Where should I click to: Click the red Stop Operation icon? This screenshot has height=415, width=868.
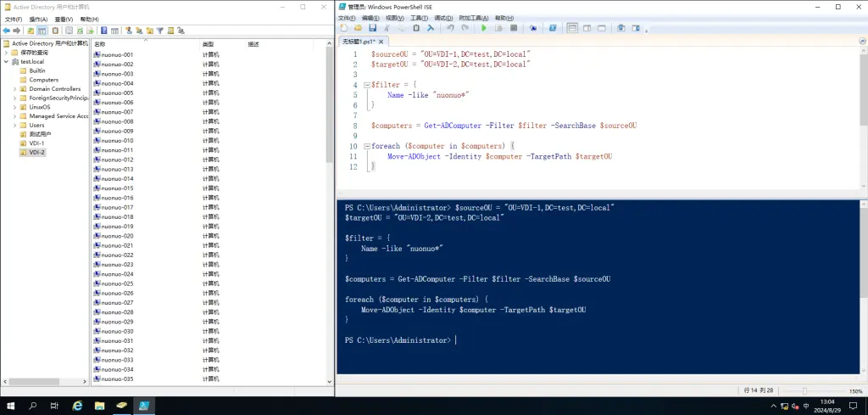[514, 28]
